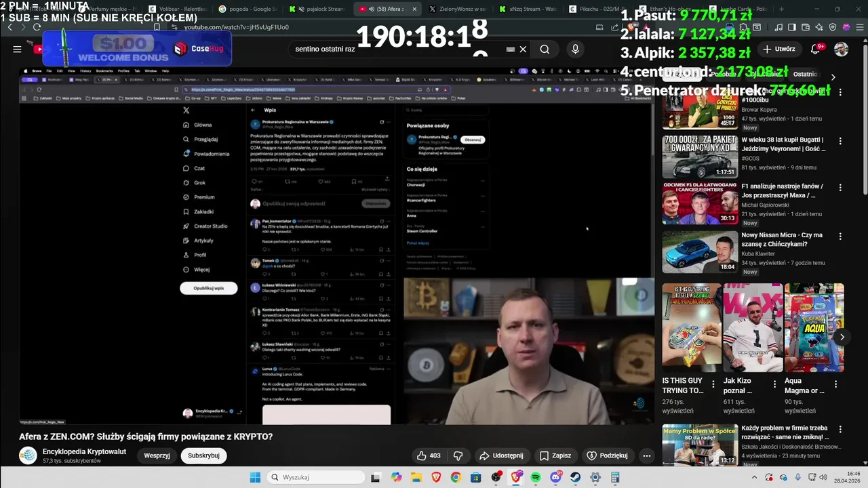This screenshot has width=868, height=488.
Task: Click the Zapisz save button
Action: click(555, 455)
